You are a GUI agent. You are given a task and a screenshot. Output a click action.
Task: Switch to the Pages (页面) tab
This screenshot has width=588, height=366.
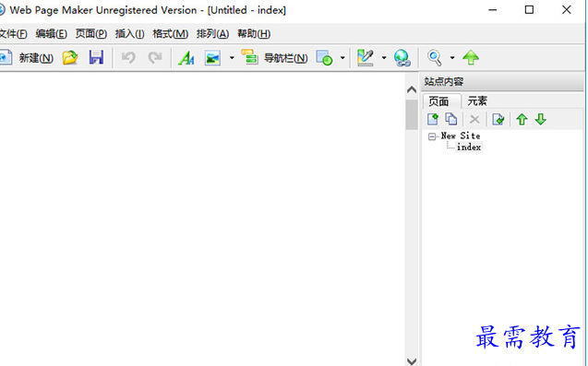[x=438, y=101]
